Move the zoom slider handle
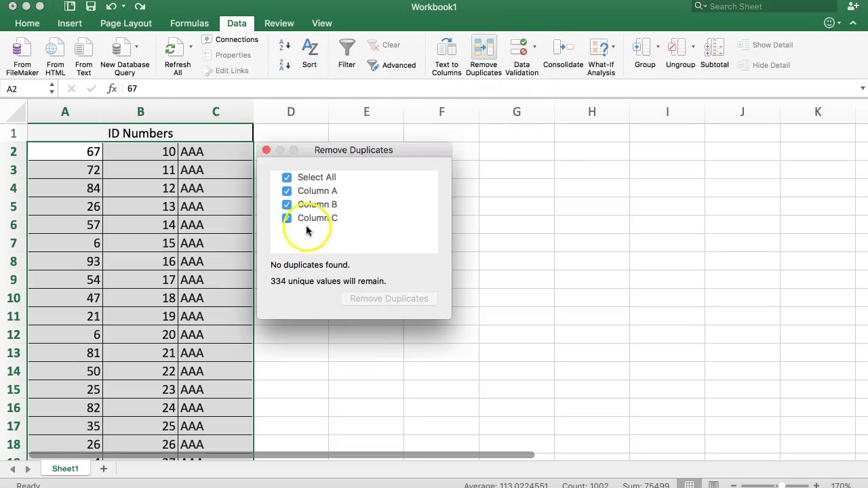 782,485
